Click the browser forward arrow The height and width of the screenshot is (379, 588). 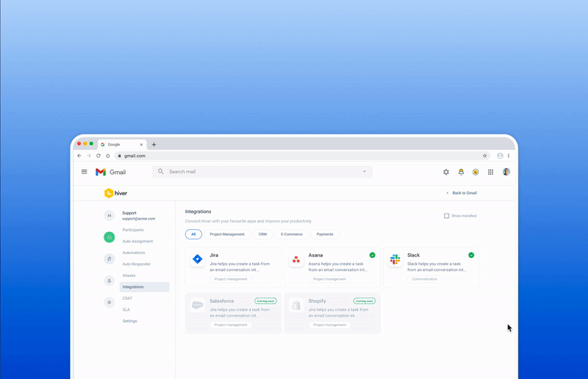89,156
